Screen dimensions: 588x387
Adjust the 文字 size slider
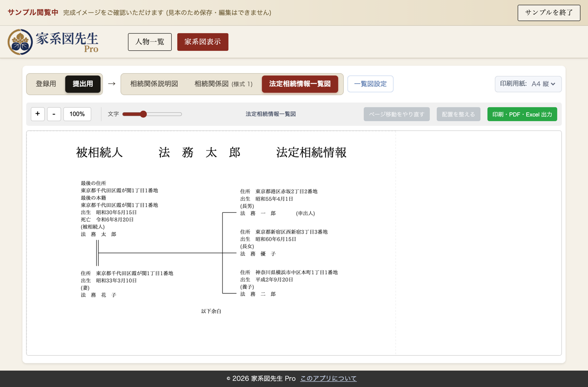coord(152,114)
